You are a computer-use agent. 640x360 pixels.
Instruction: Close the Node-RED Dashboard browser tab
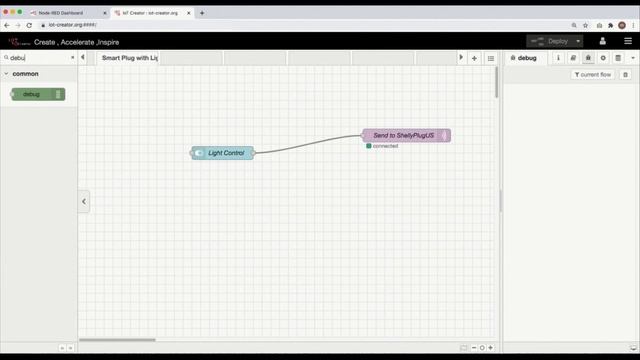click(x=104, y=13)
